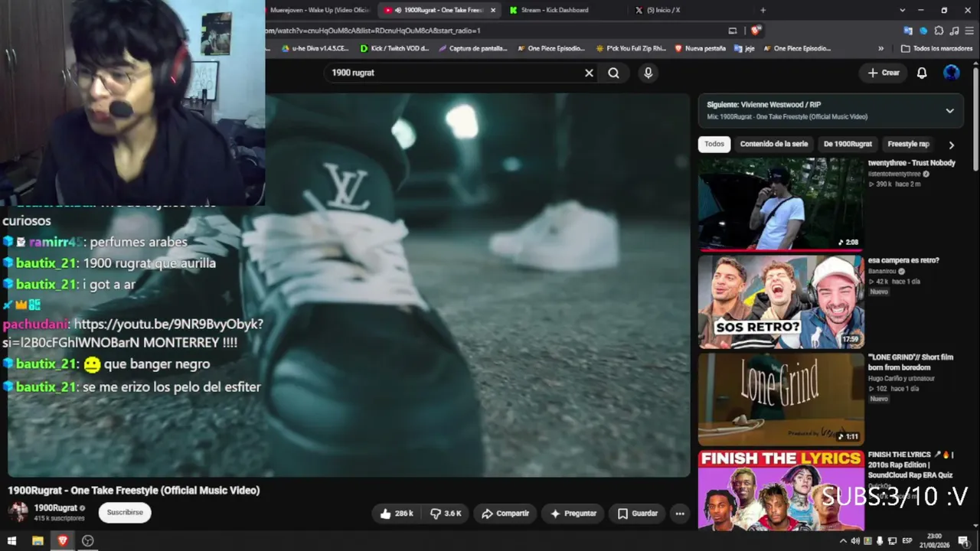The image size is (980, 551).
Task: Show more filter chips with right arrow
Action: 952,145
